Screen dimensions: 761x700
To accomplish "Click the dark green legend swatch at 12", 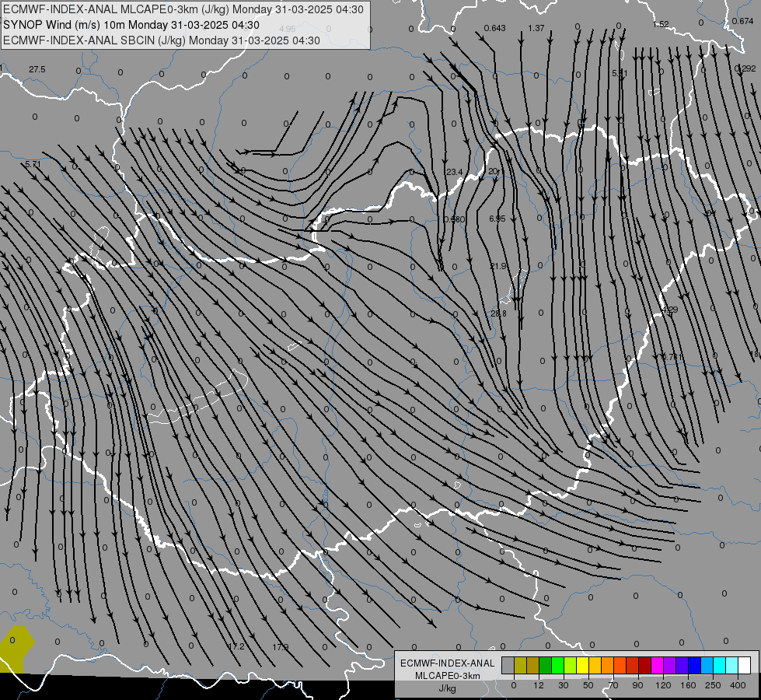I will (x=546, y=666).
